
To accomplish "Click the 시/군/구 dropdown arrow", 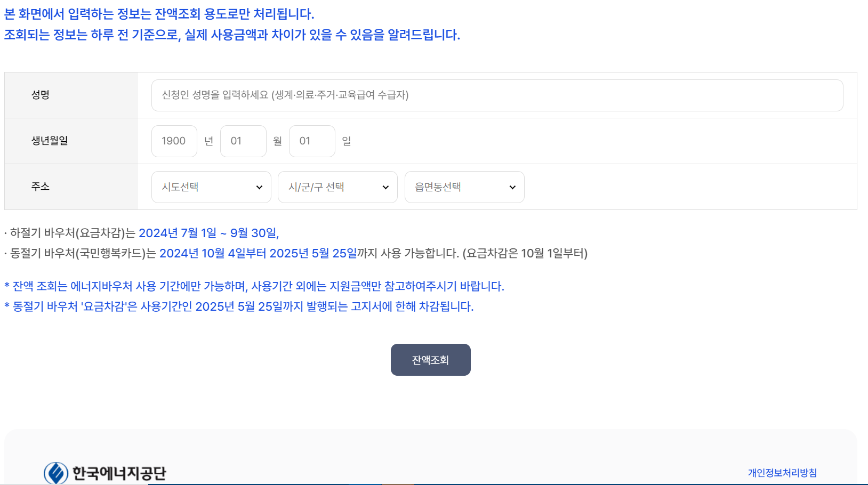I will tap(385, 187).
